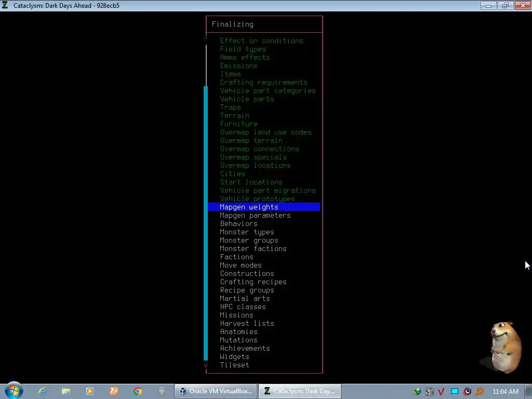Minimize the Cataclysm window
The width and height of the screenshot is (532, 399).
click(488, 5)
